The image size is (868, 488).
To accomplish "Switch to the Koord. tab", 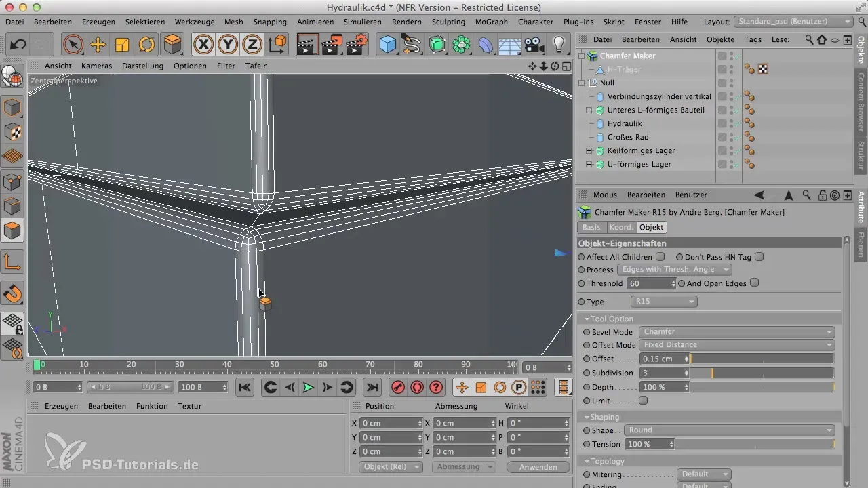I will (x=621, y=228).
